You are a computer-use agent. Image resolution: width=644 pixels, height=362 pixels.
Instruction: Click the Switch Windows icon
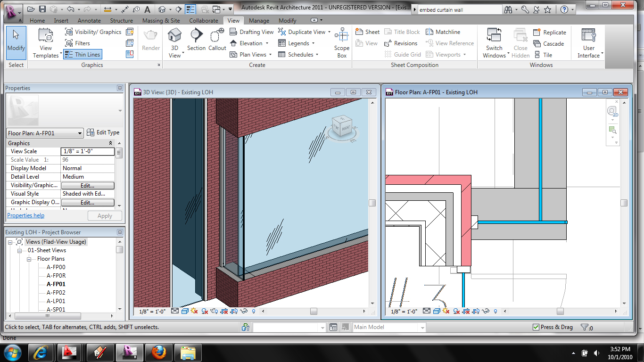coord(494,36)
